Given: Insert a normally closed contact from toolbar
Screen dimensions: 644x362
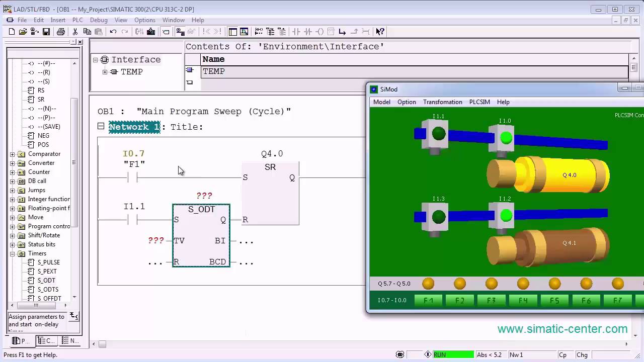Looking at the screenshot, I should point(308,32).
